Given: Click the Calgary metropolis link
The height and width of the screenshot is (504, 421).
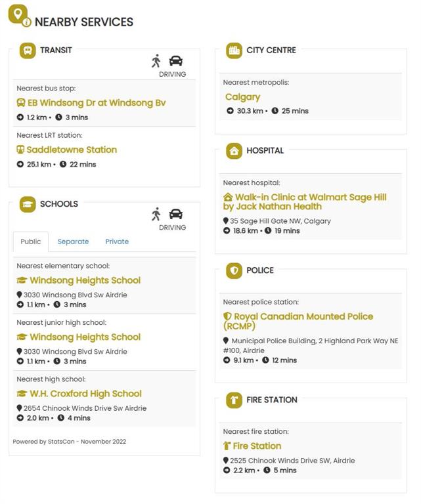Looking at the screenshot, I should 242,97.
